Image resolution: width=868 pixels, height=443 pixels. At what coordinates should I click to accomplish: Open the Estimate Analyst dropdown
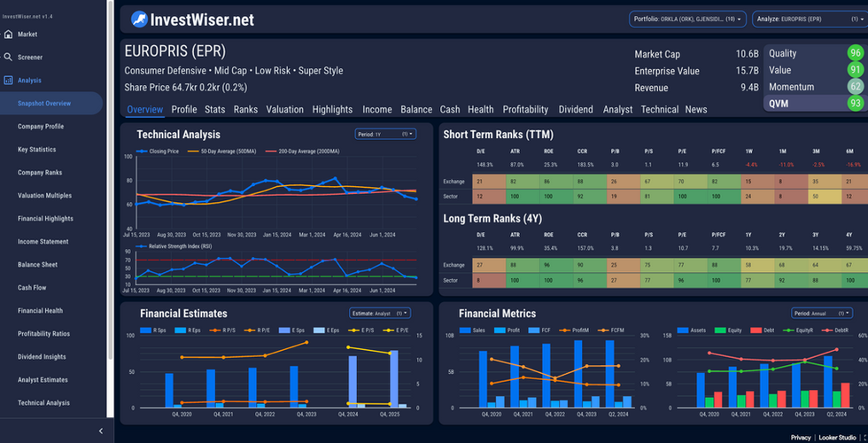380,313
